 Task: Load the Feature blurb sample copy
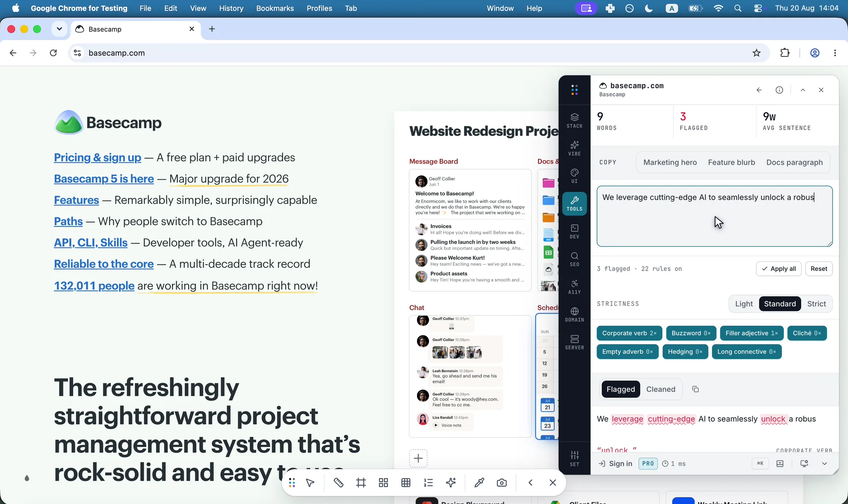click(x=731, y=162)
